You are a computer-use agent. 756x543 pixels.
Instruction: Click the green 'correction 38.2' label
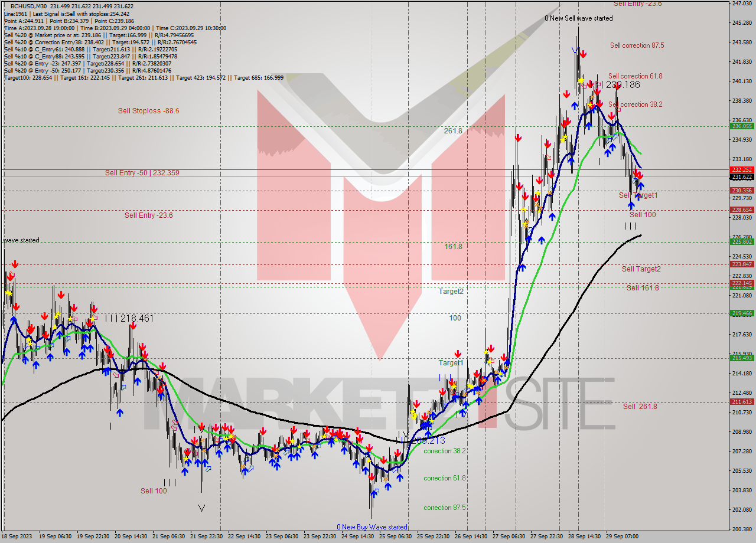tap(445, 451)
